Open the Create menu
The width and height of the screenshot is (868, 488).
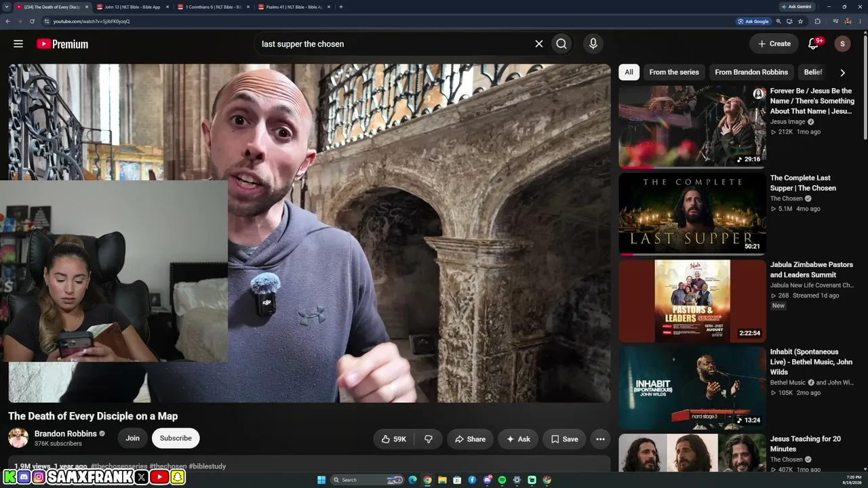pos(774,44)
